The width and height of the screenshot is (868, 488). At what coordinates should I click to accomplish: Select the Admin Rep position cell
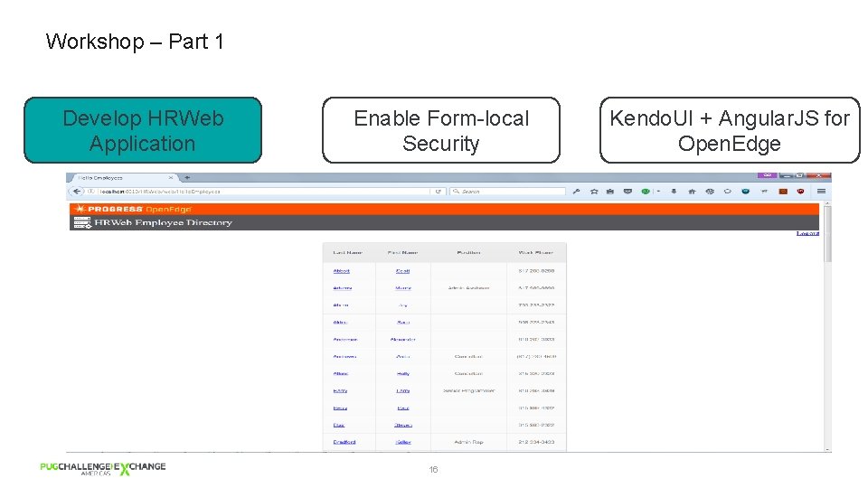coord(468,442)
